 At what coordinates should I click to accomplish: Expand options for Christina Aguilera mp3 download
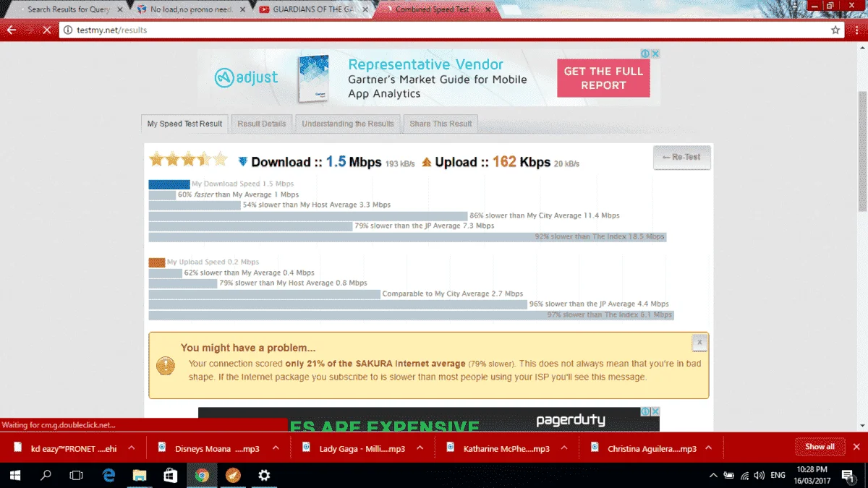[710, 448]
